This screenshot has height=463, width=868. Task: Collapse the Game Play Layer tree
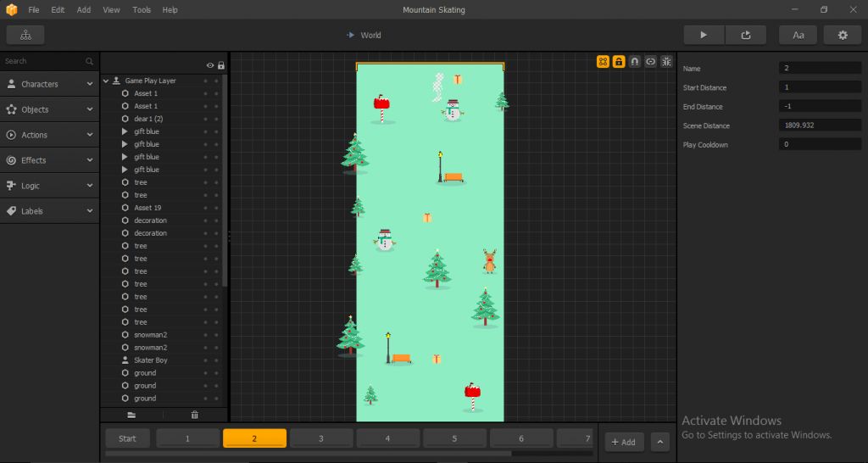click(x=106, y=81)
